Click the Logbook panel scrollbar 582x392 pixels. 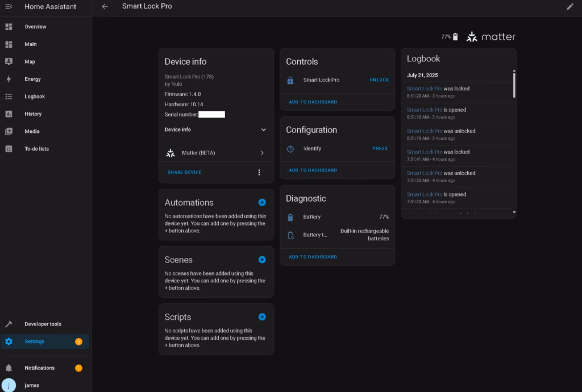click(x=514, y=85)
